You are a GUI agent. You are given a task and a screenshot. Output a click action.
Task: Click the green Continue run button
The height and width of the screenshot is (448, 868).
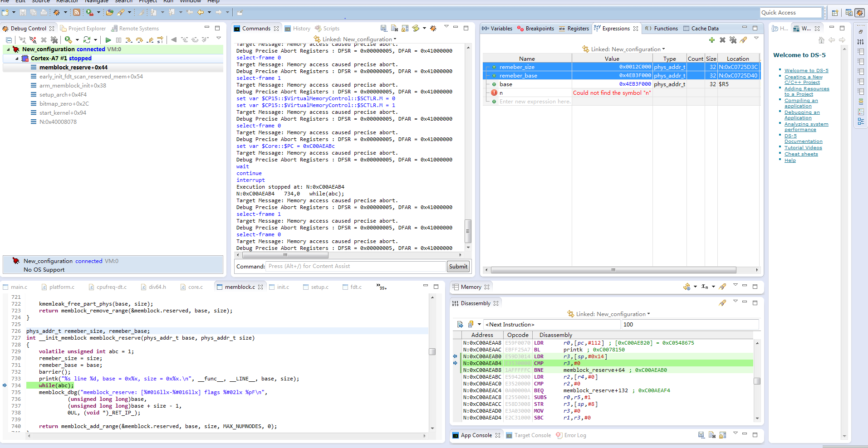108,40
